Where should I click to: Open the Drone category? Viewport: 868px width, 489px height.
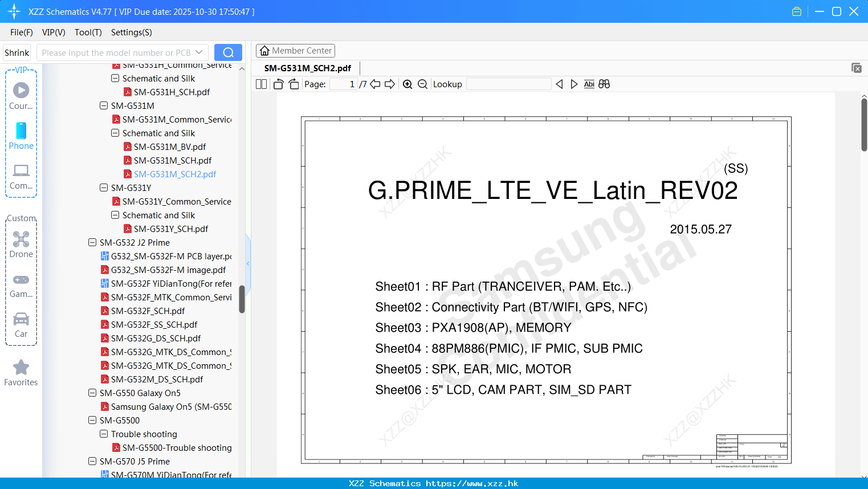[21, 239]
